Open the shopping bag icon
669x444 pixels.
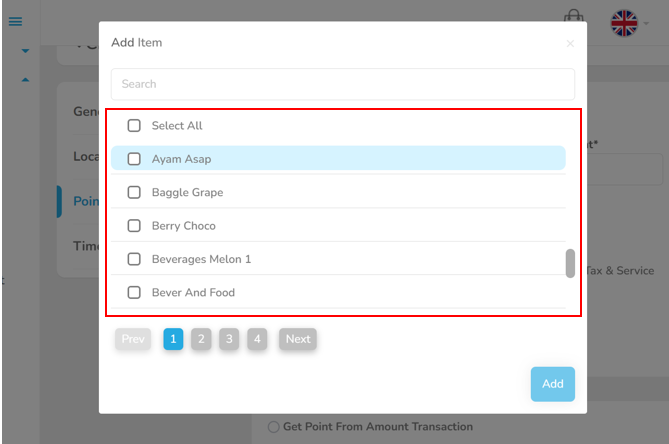573,16
